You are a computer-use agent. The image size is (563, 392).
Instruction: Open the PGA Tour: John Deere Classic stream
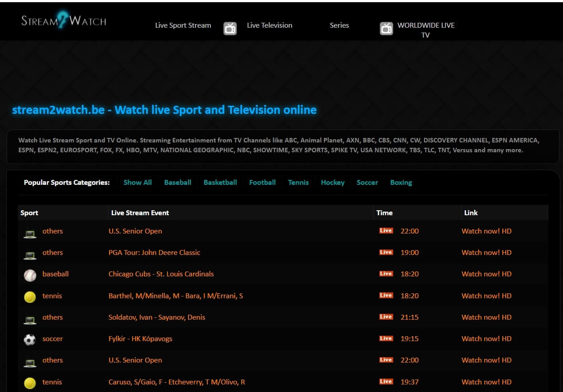pos(154,253)
